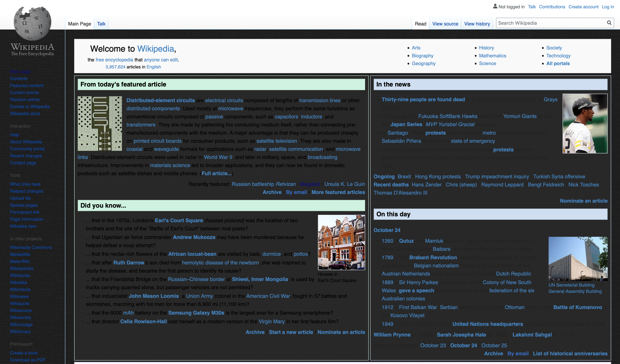The height and width of the screenshot is (364, 620).
Task: Click the Log in link
Action: click(608, 7)
